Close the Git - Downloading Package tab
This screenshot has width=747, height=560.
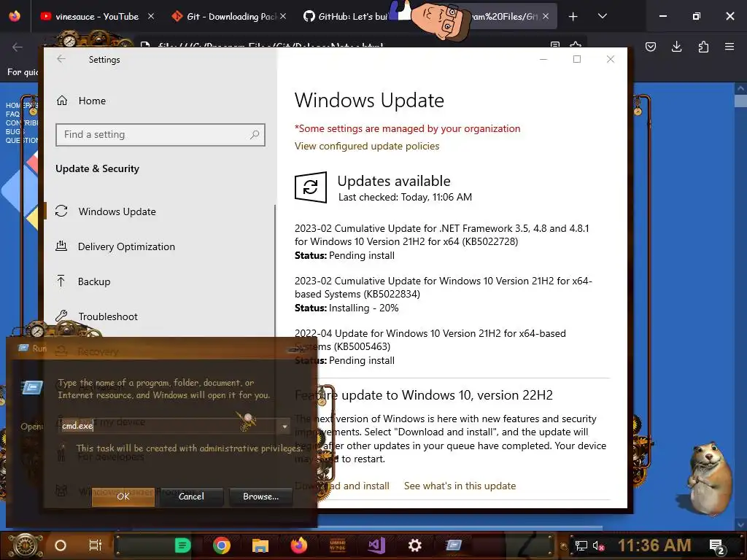click(283, 16)
